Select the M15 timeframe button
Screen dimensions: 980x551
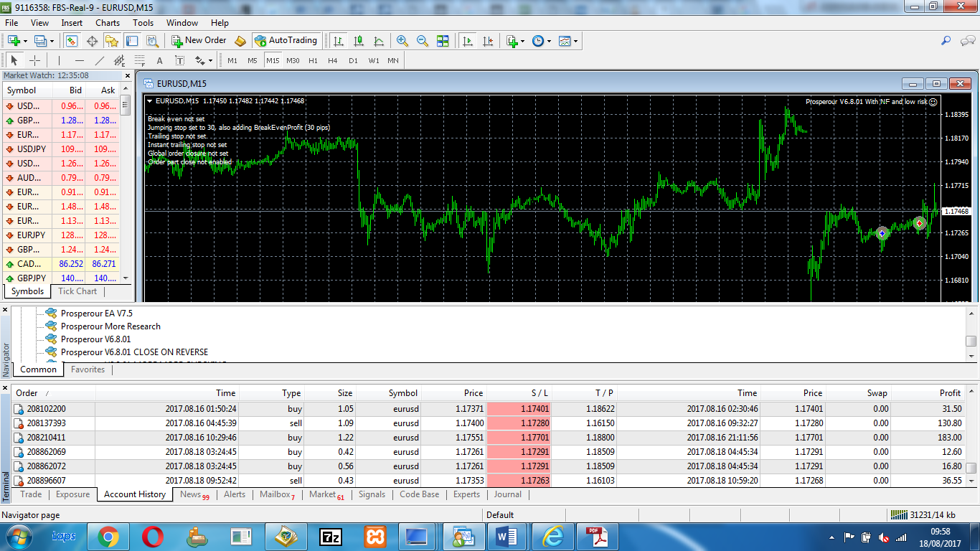pyautogui.click(x=273, y=60)
